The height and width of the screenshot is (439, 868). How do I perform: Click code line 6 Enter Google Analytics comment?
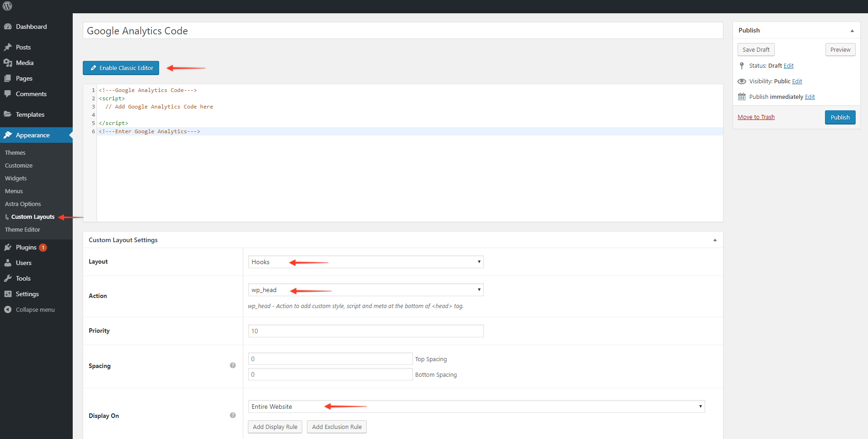pos(150,131)
